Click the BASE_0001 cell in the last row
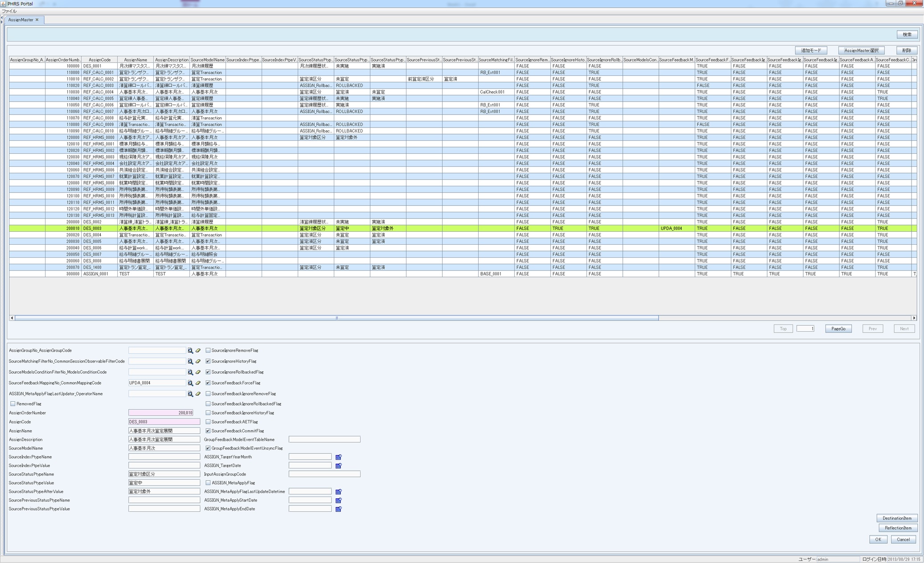The width and height of the screenshot is (924, 563). click(496, 274)
